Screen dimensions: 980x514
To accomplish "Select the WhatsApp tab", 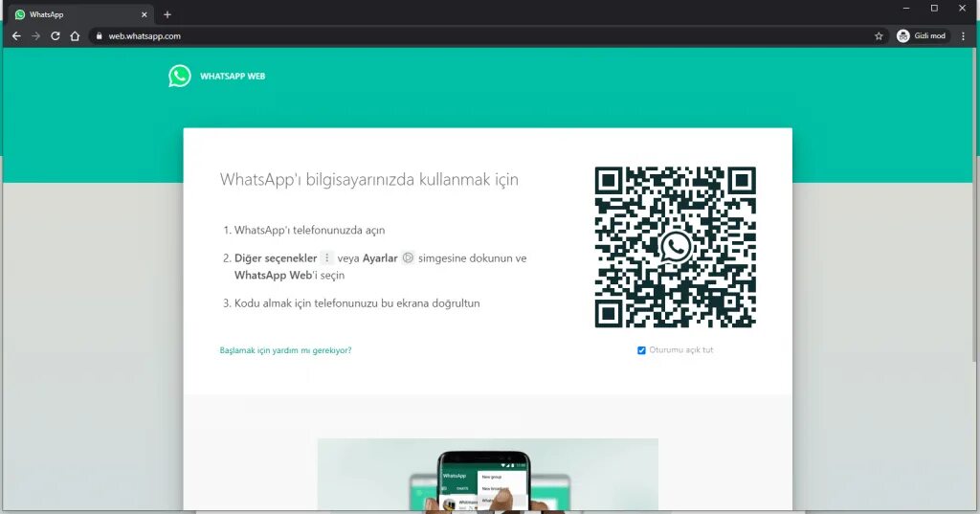I will [81, 14].
